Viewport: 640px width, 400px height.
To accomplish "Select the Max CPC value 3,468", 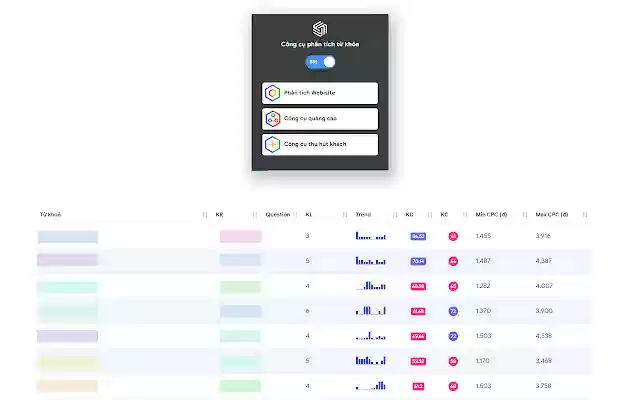I will [x=544, y=361].
